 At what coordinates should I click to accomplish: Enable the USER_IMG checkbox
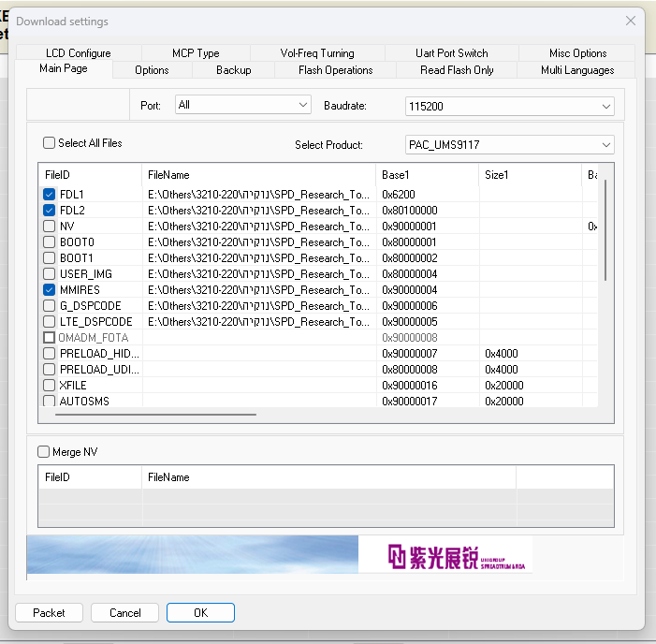49,274
